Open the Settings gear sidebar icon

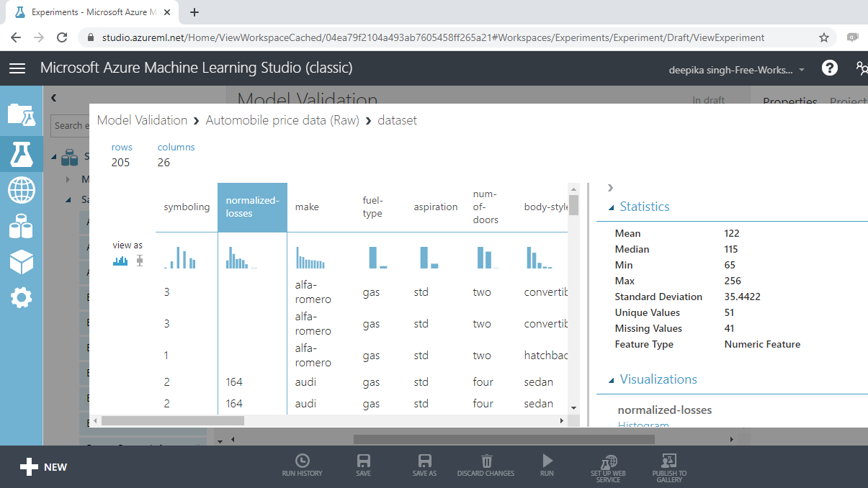click(x=21, y=297)
